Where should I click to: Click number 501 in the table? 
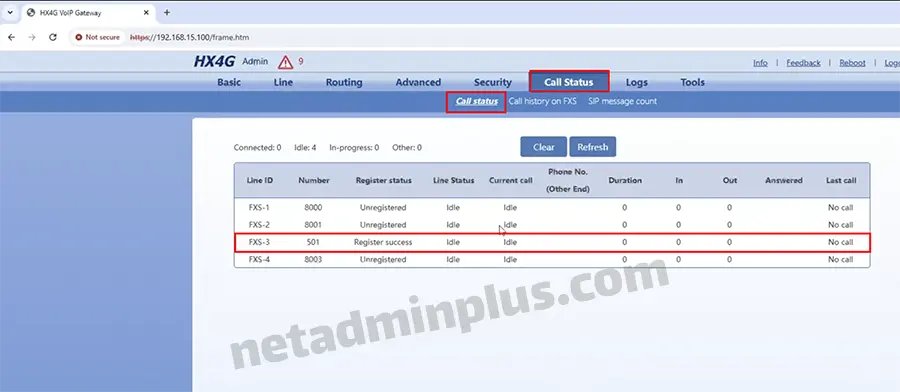[x=313, y=242]
